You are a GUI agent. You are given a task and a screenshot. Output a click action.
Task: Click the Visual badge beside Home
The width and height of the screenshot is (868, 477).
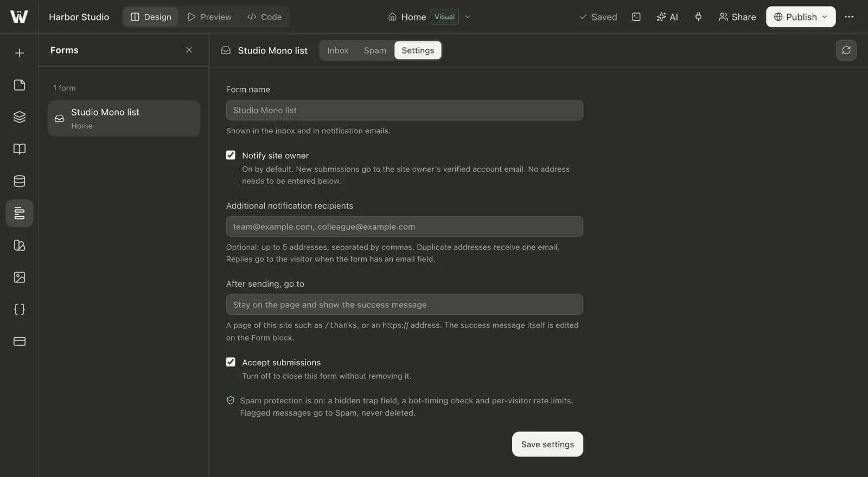coord(445,17)
